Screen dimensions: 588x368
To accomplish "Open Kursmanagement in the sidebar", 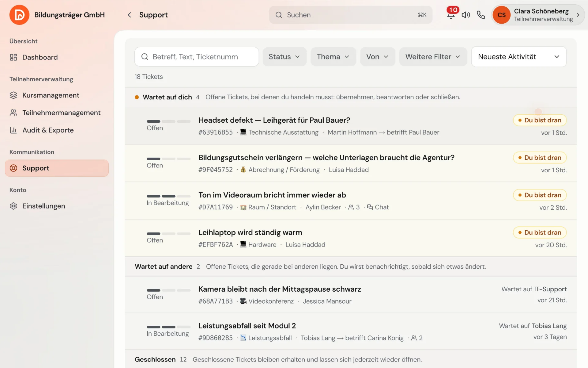I will 57,95.
